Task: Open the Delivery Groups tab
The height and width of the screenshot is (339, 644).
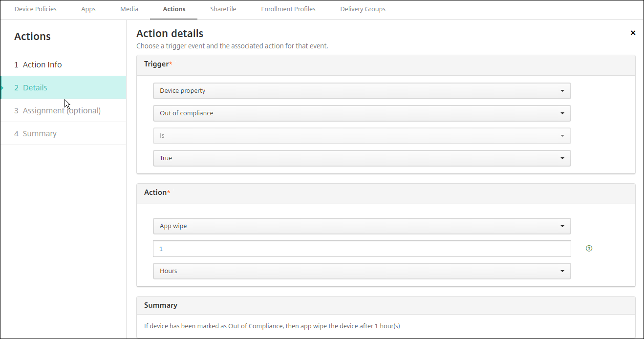Action: tap(363, 9)
